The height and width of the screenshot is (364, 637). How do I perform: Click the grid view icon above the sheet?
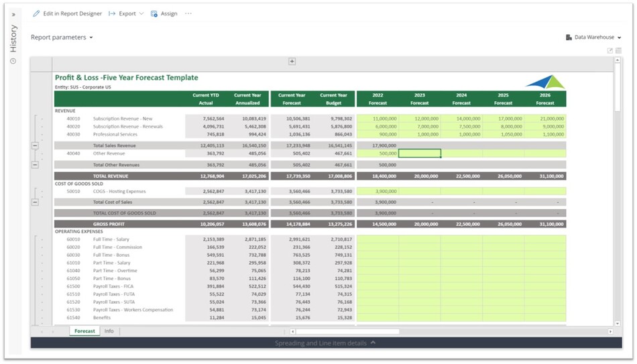(618, 51)
